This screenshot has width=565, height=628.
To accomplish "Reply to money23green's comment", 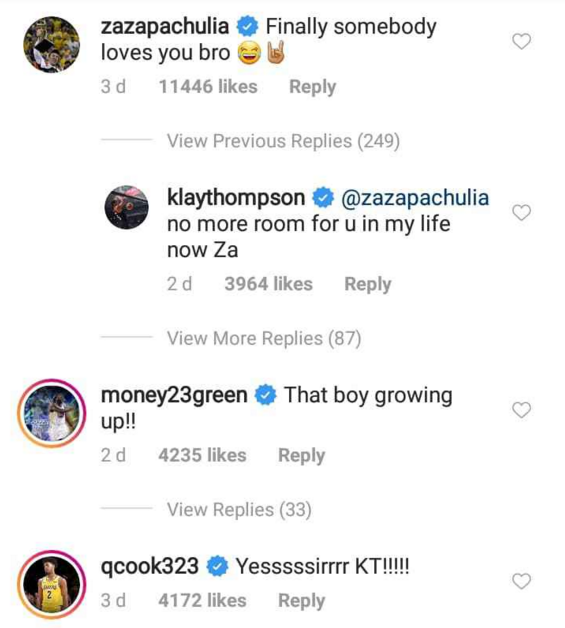I will (302, 455).
